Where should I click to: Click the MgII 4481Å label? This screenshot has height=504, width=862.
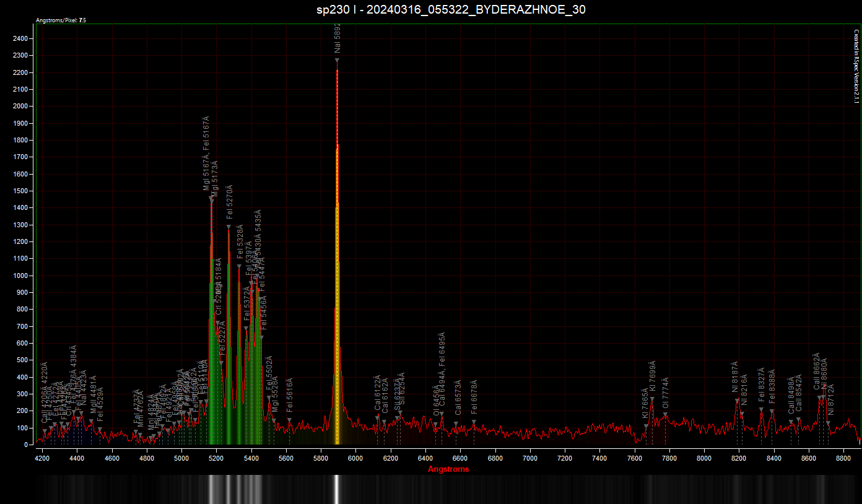click(94, 394)
